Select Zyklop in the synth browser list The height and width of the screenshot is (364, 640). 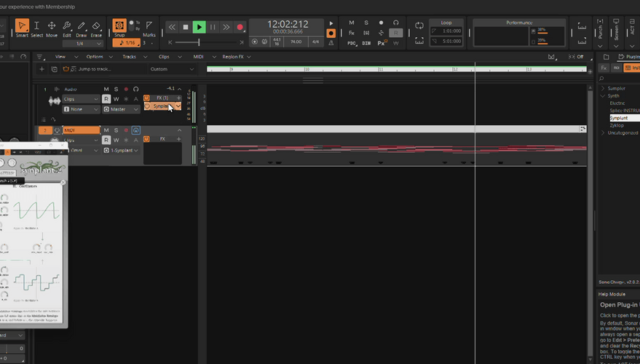pos(617,125)
